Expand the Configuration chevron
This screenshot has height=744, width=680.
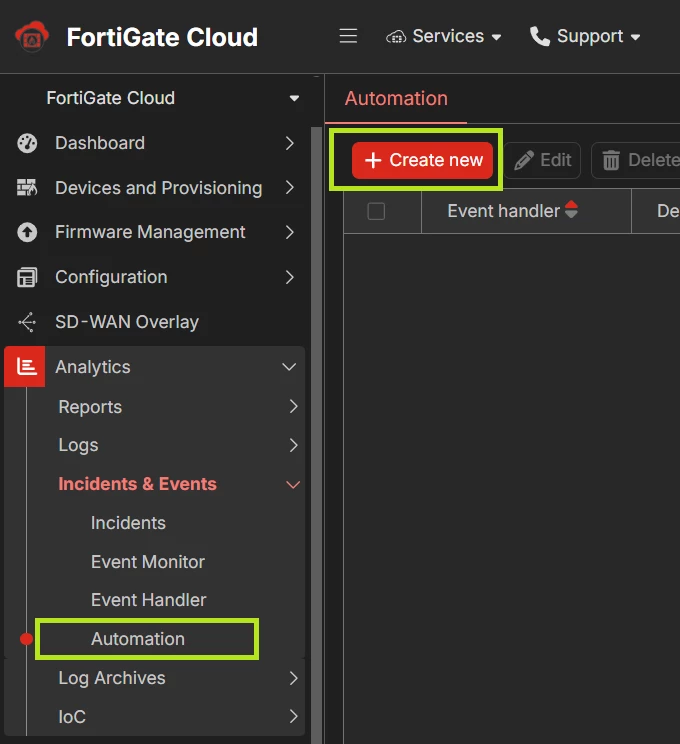(x=289, y=277)
